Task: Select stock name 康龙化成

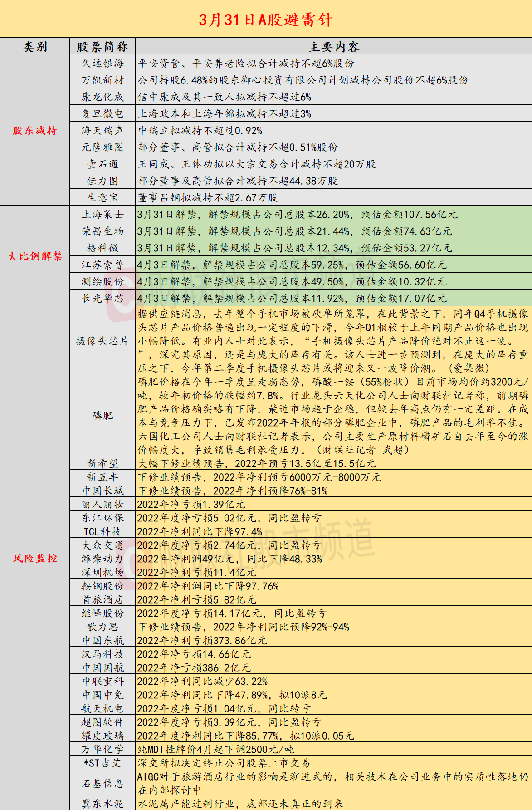Action: click(102, 97)
